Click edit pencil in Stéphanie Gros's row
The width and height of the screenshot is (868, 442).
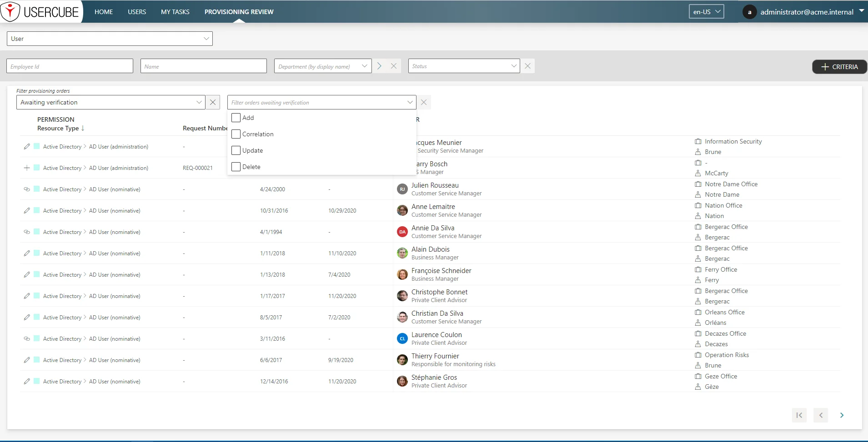[x=27, y=381]
